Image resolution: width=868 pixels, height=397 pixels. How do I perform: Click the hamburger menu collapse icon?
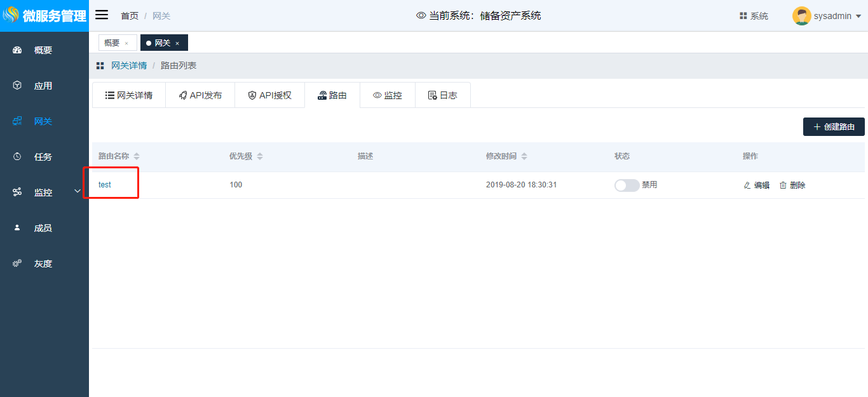tap(102, 15)
